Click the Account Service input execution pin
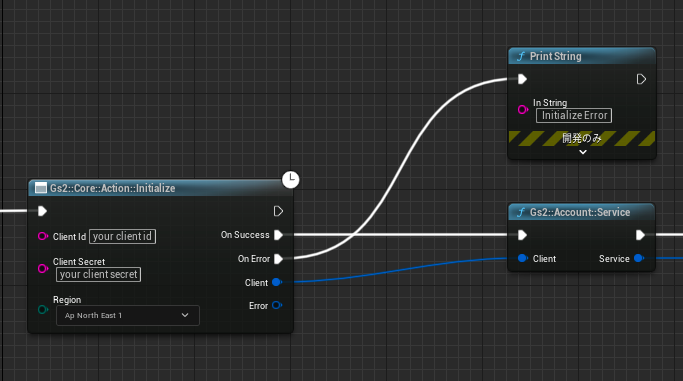This screenshot has height=381, width=683. [522, 235]
